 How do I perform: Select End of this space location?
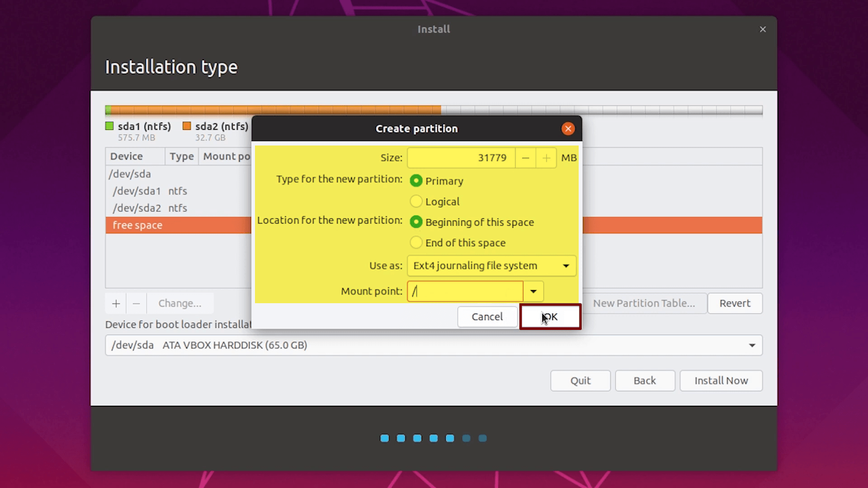pos(415,243)
